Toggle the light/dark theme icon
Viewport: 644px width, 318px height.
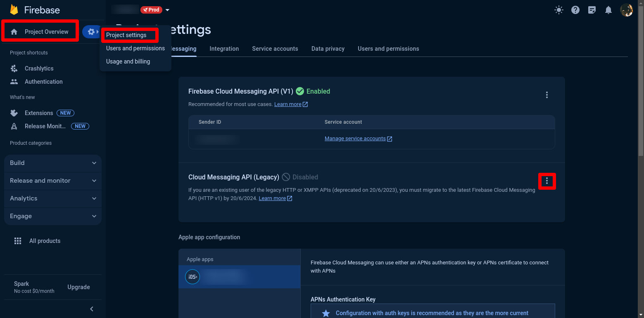pos(559,10)
